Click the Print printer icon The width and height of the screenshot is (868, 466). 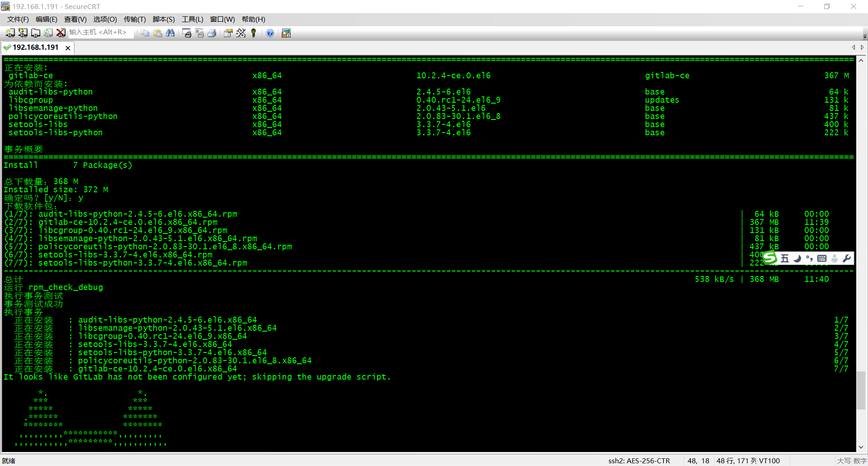coord(212,33)
